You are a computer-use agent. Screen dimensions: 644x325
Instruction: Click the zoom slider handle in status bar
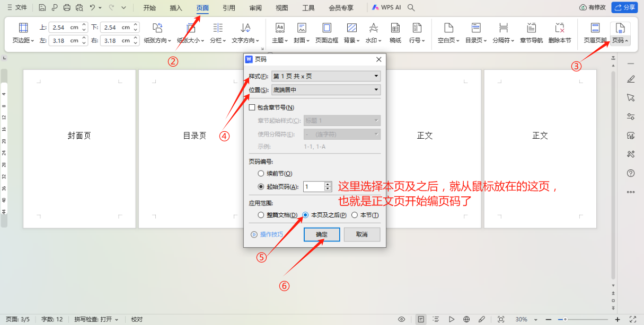(x=566, y=319)
